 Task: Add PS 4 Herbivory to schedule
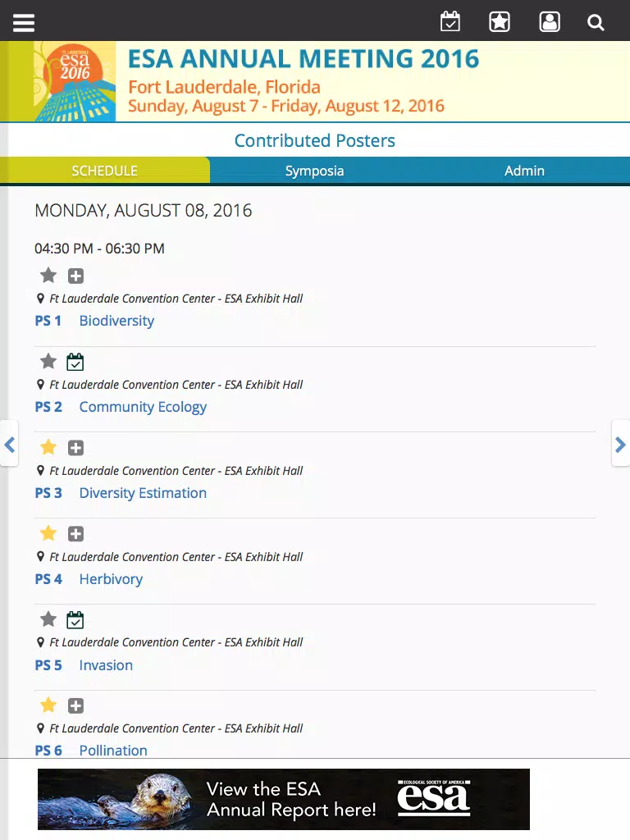tap(75, 533)
